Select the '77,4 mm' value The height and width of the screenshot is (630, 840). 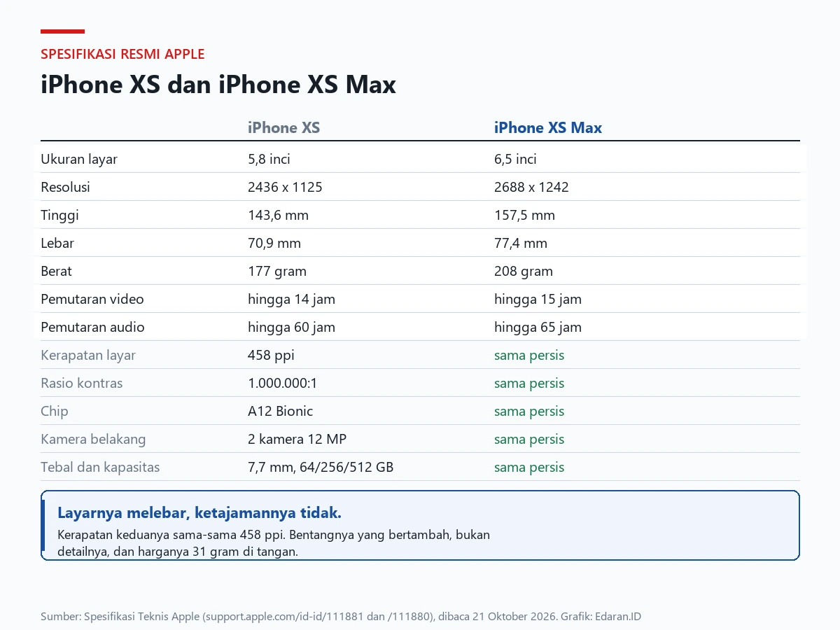pos(521,243)
